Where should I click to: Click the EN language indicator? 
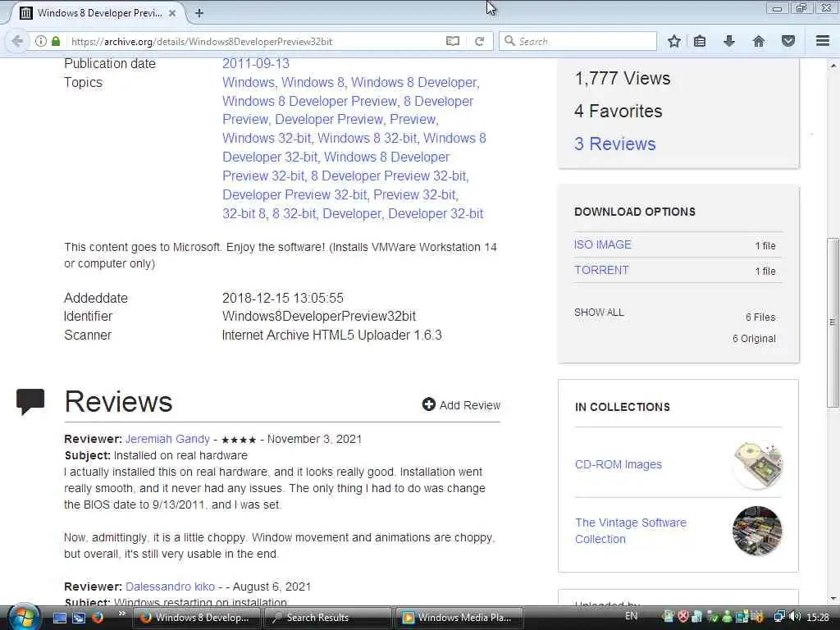tap(631, 616)
